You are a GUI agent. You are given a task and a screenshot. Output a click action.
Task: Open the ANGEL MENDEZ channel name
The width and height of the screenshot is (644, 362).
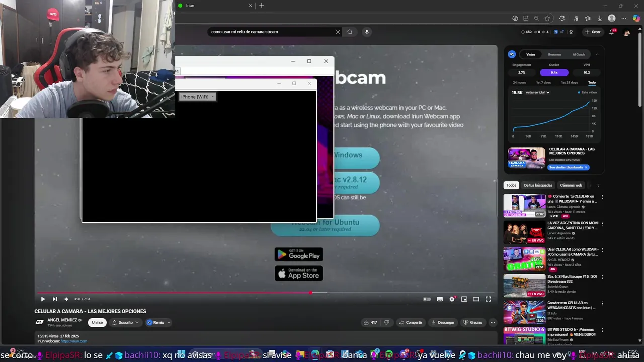click(x=62, y=320)
